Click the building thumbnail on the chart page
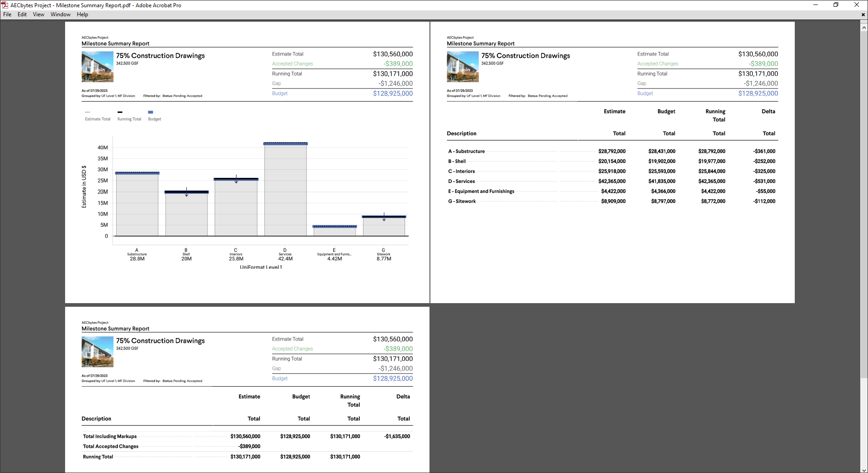This screenshot has width=868, height=473. [97, 66]
